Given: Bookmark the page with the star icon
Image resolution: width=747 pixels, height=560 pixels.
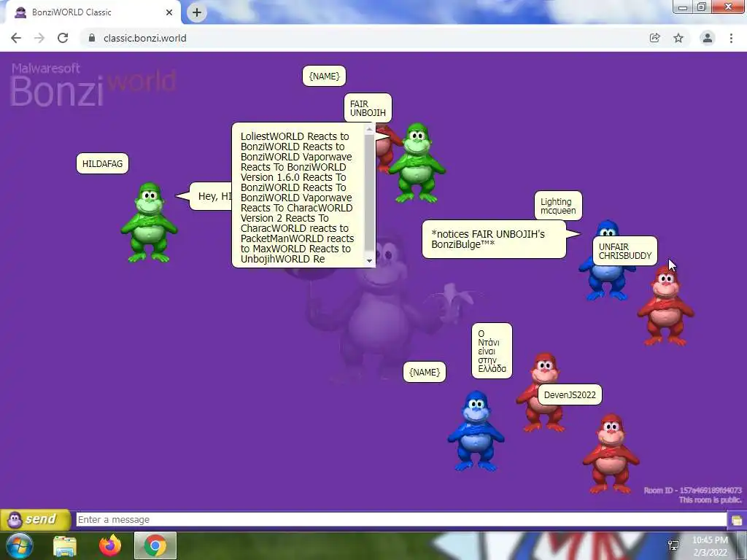Looking at the screenshot, I should coord(678,38).
